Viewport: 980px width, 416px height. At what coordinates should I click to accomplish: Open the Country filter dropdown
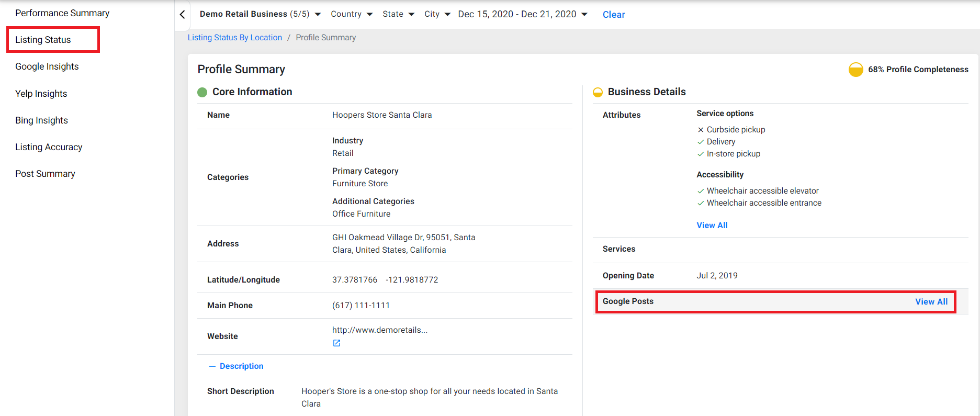pyautogui.click(x=352, y=14)
